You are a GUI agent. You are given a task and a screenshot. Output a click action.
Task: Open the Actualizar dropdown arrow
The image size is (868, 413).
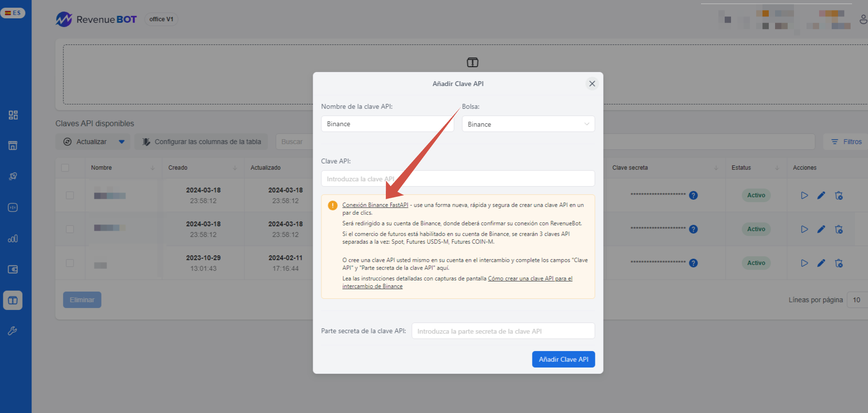(122, 142)
